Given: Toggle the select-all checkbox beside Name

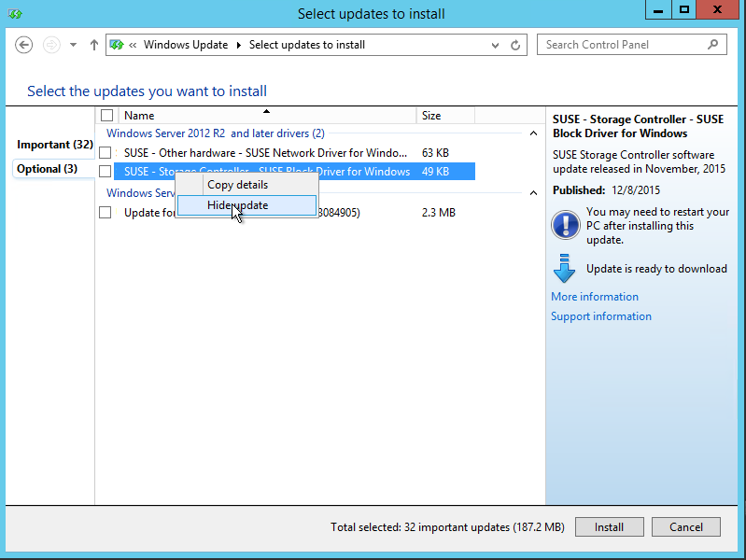Looking at the screenshot, I should click(107, 116).
